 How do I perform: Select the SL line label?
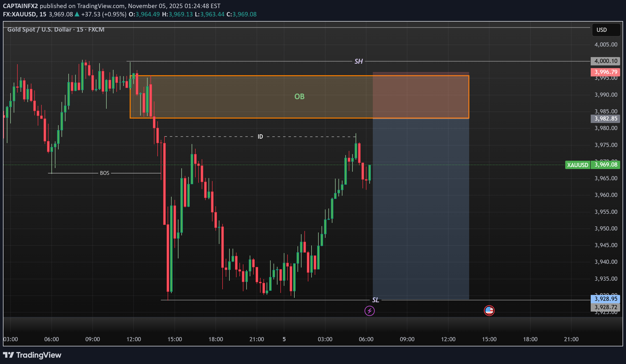(375, 300)
